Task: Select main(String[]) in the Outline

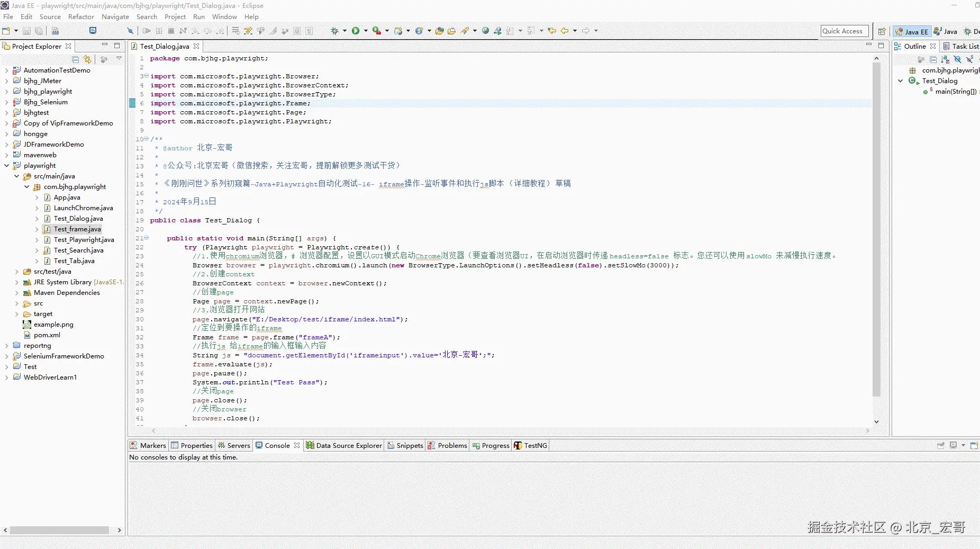Action: coord(956,92)
